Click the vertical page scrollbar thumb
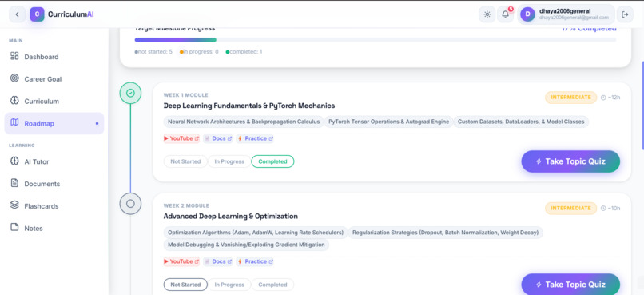 (x=642, y=106)
